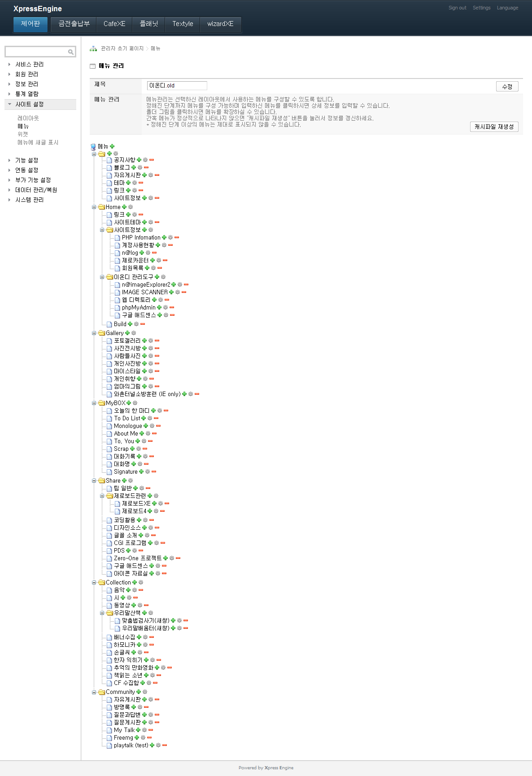Collapse the 제로보드관련 subfolder
The width and height of the screenshot is (532, 776).
point(102,496)
